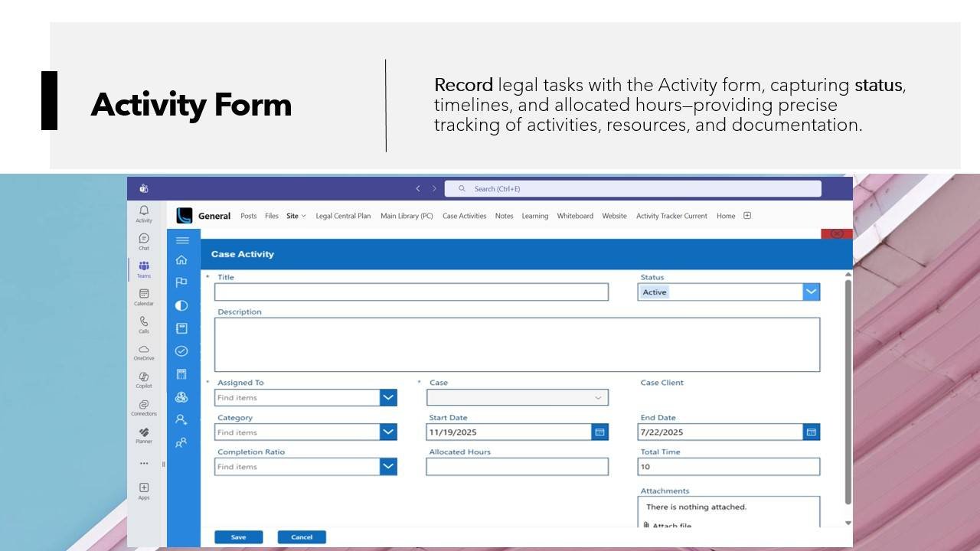Expand the Completion Ratio dropdown
The width and height of the screenshot is (980, 551).
(x=388, y=467)
